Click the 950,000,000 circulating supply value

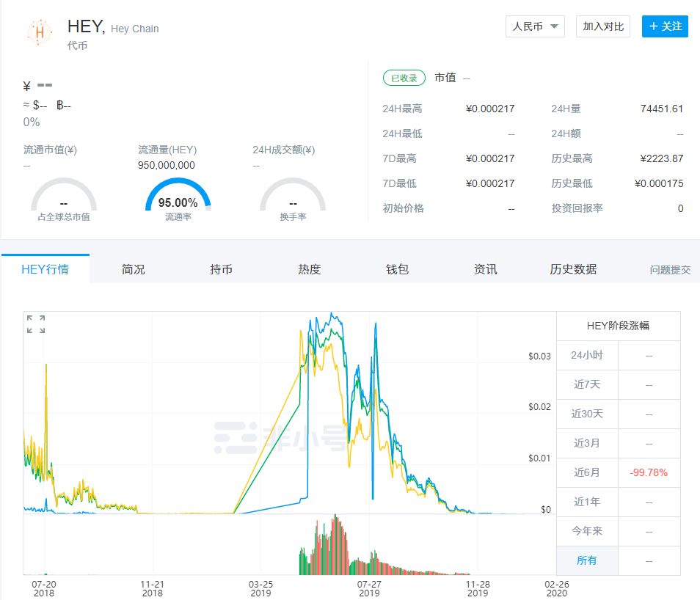click(166, 165)
